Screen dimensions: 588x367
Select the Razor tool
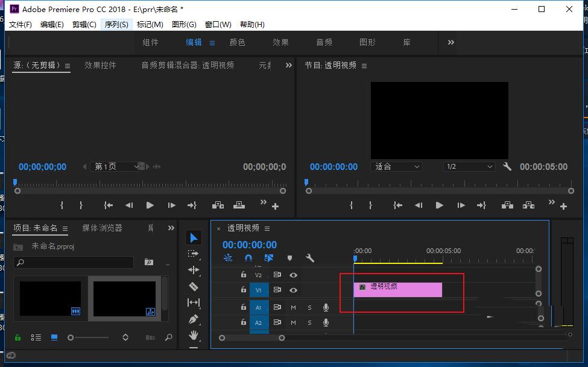click(193, 286)
